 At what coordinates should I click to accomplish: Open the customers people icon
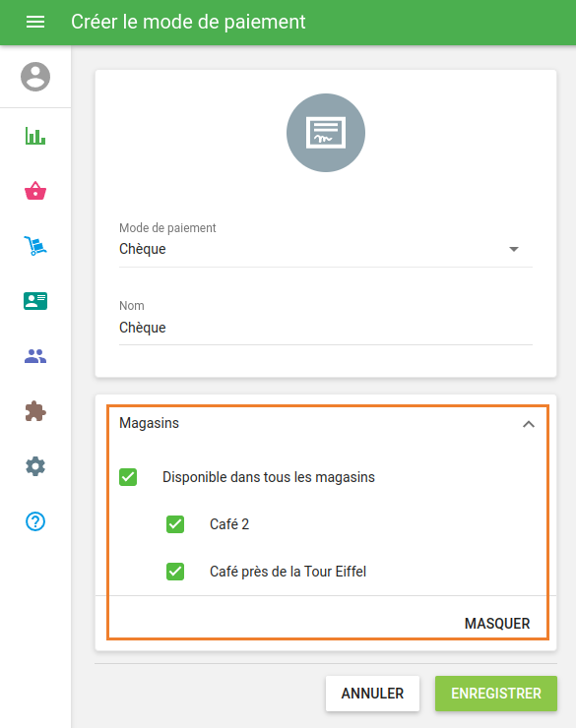coord(35,356)
